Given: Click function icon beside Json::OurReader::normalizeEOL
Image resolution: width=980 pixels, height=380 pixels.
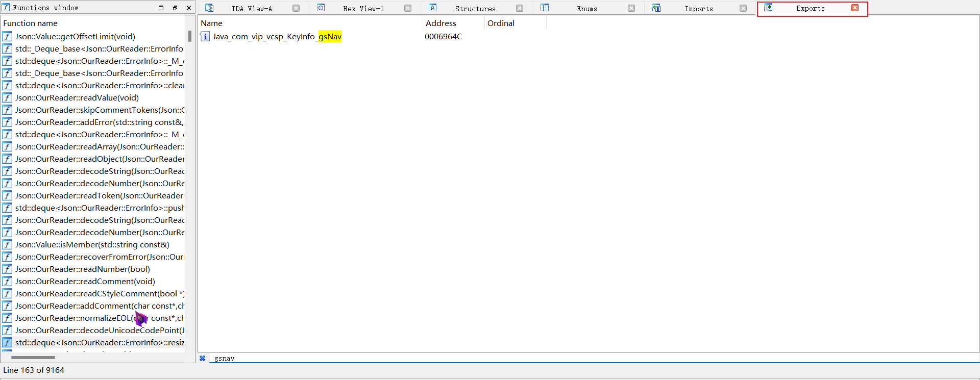Looking at the screenshot, I should click(7, 318).
